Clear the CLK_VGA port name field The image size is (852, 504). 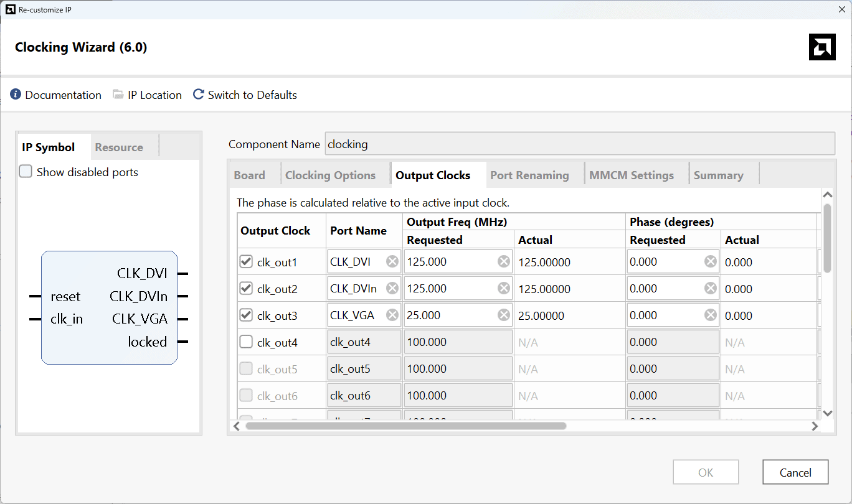point(392,315)
